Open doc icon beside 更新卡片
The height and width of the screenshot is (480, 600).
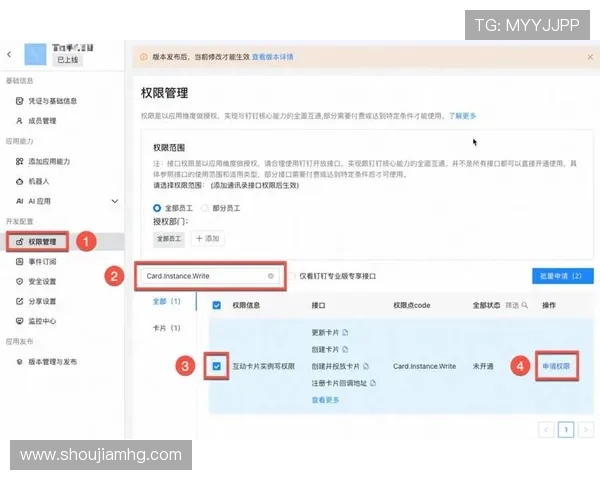pyautogui.click(x=345, y=332)
